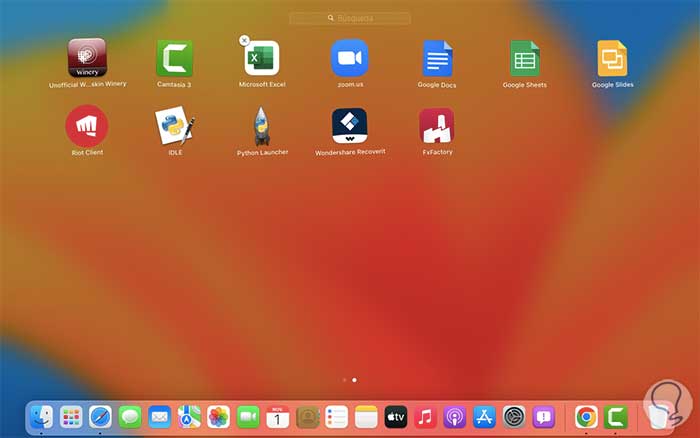The width and height of the screenshot is (700, 438).
Task: Open Python IDLE app
Action: pyautogui.click(x=175, y=125)
